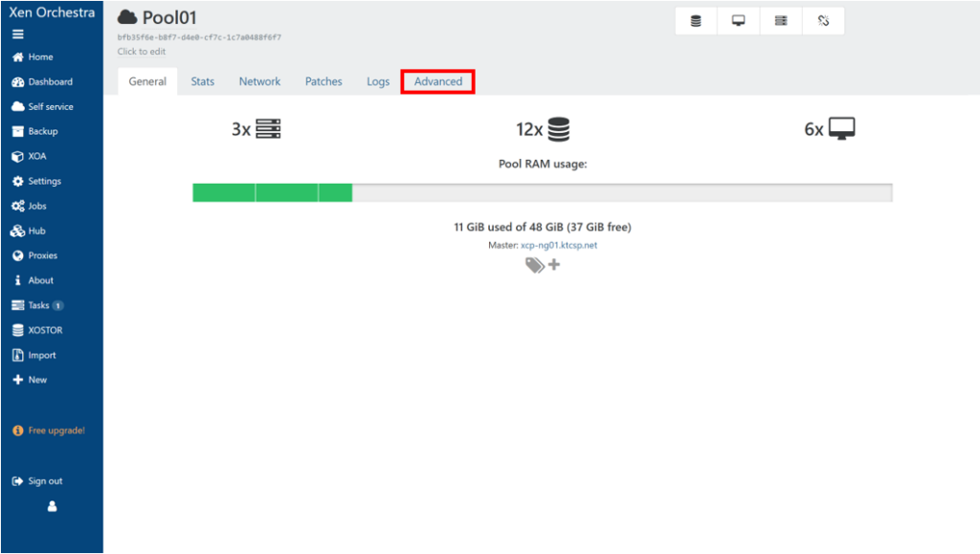View the Stats tab
The height and width of the screenshot is (554, 980).
(202, 82)
